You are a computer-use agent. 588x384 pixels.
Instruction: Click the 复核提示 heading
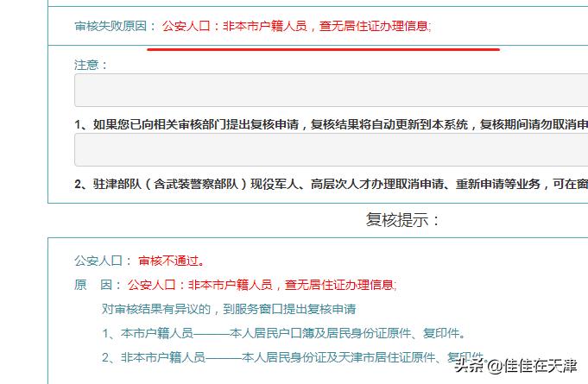pyautogui.click(x=402, y=219)
